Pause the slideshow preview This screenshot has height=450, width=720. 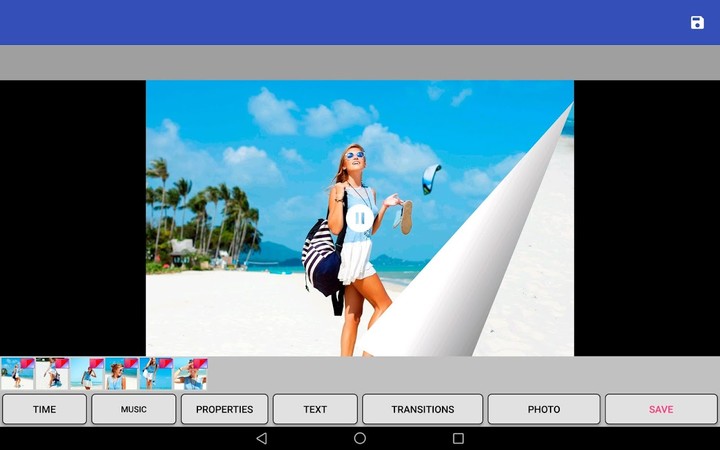[360, 219]
